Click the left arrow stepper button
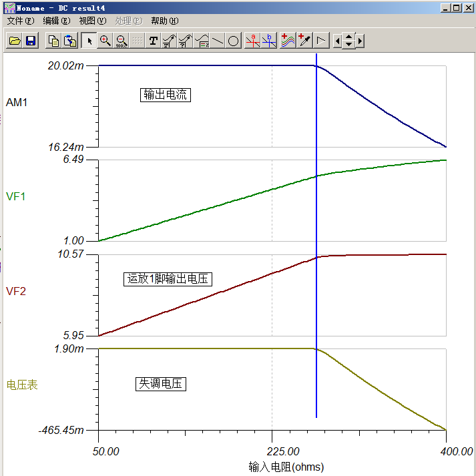This screenshot has height=476, width=476. coord(337,41)
